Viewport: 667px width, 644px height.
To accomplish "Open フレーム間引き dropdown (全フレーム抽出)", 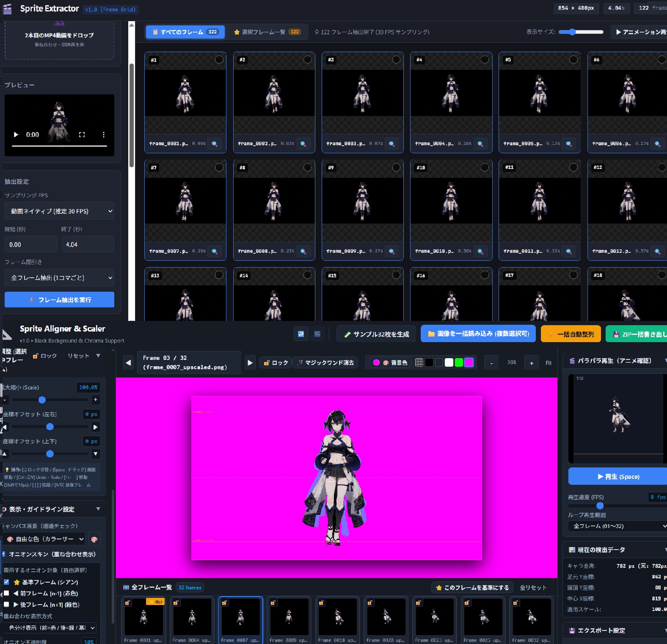I will point(60,278).
